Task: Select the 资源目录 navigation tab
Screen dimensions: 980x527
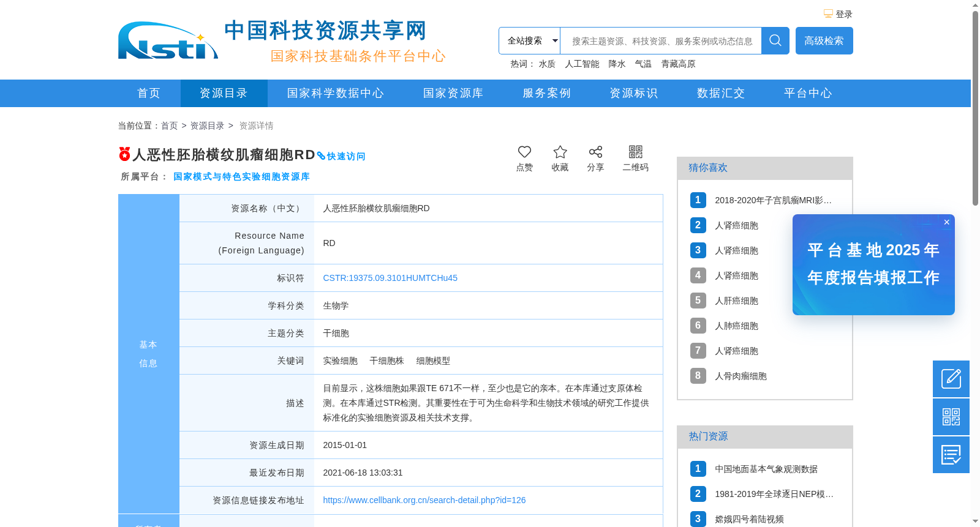Action: coord(224,93)
